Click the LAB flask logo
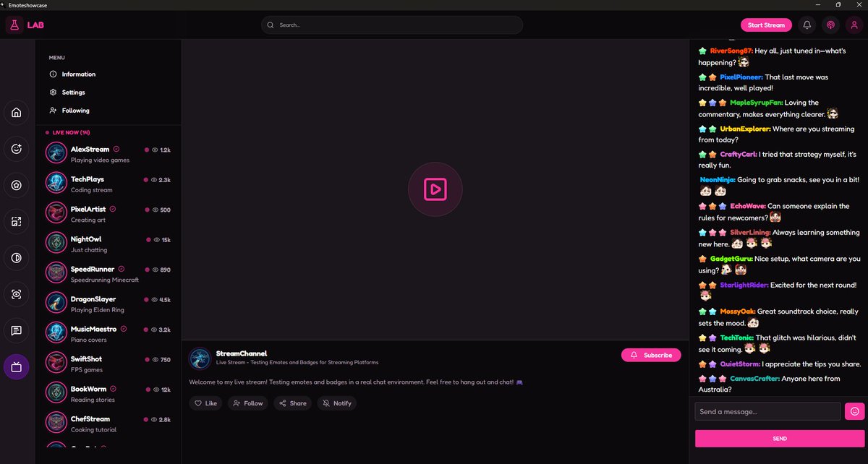This screenshot has width=868, height=464. 14,25
